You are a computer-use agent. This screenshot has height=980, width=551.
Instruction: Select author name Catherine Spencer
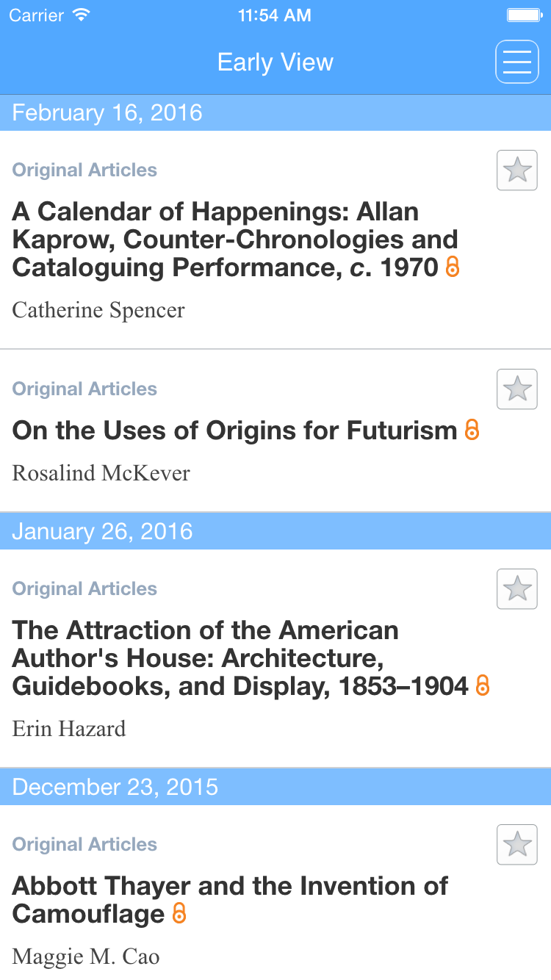click(98, 310)
